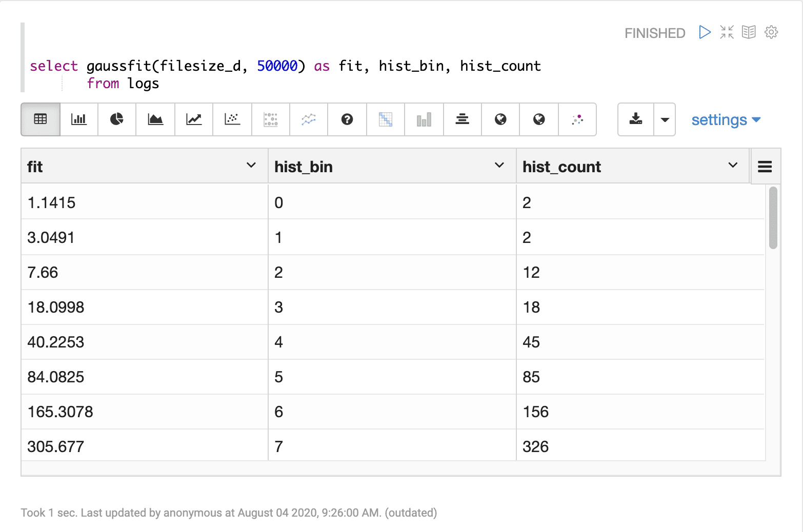Open the world map visualization
The width and height of the screenshot is (803, 532).
(x=500, y=119)
